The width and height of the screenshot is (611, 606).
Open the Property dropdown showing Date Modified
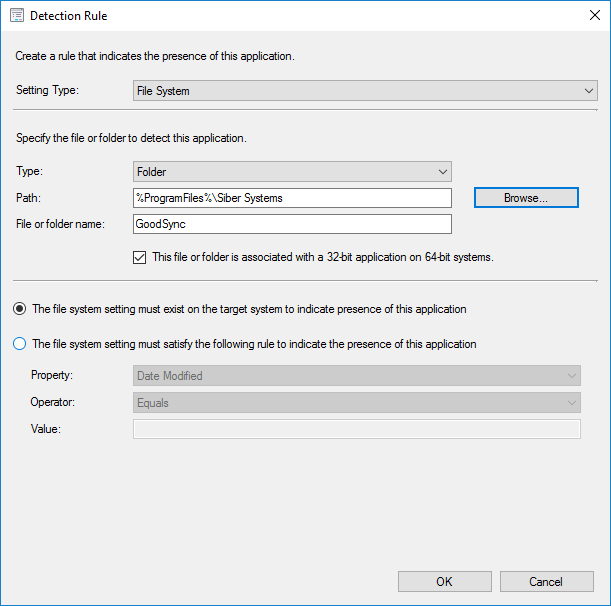[356, 376]
